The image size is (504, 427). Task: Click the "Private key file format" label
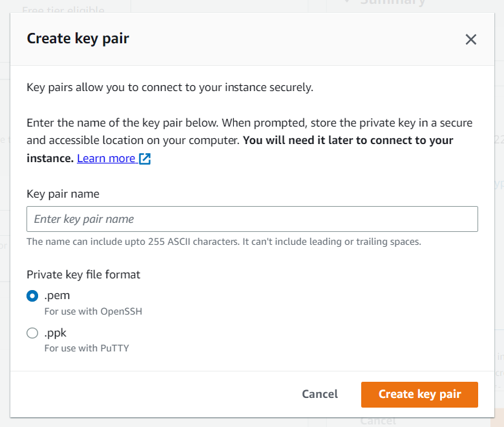point(83,275)
